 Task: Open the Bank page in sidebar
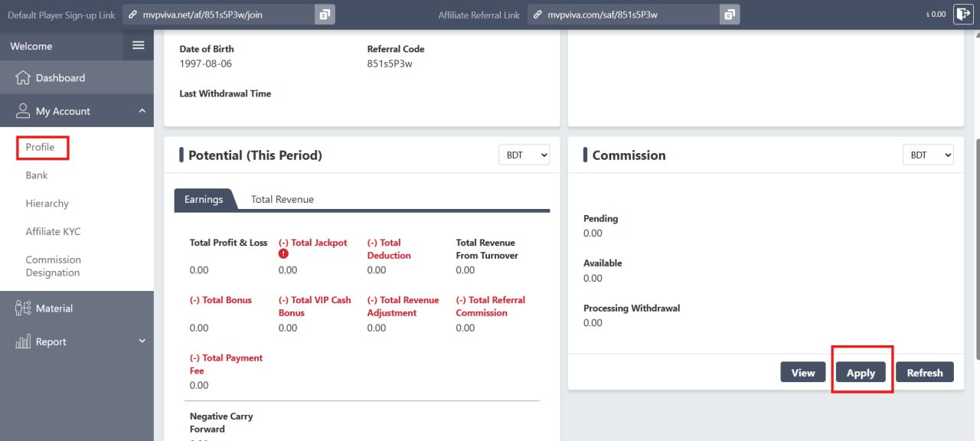(x=37, y=175)
